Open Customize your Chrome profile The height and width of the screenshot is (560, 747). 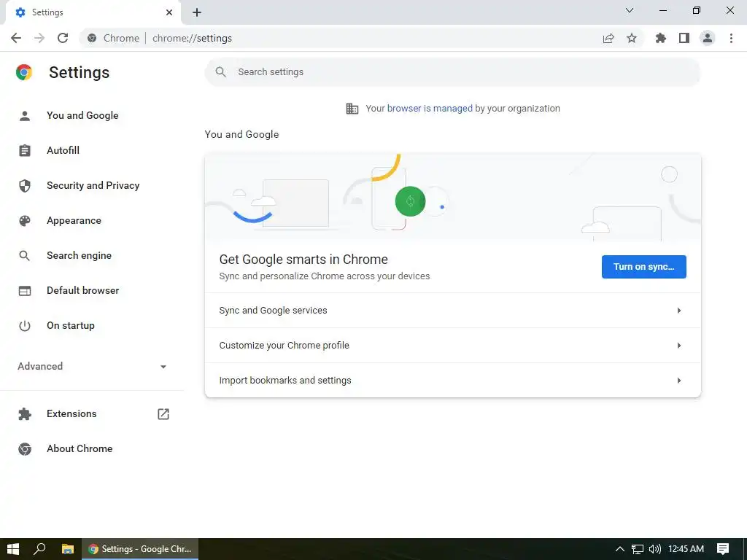click(452, 346)
